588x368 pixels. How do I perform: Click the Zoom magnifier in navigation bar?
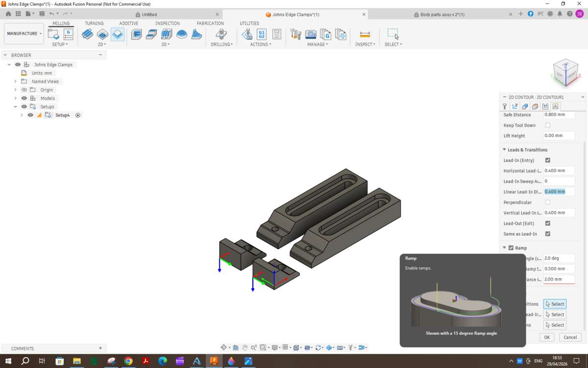point(254,347)
